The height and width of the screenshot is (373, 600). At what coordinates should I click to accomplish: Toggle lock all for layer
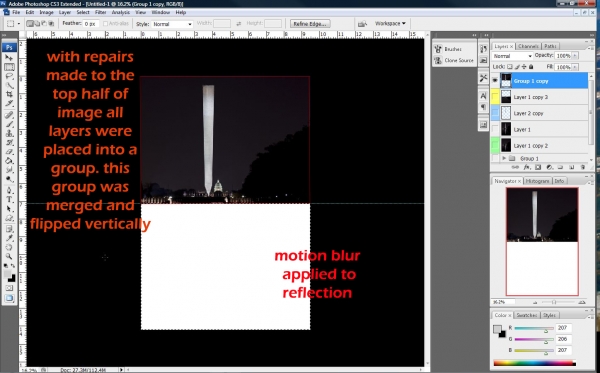[x=531, y=67]
